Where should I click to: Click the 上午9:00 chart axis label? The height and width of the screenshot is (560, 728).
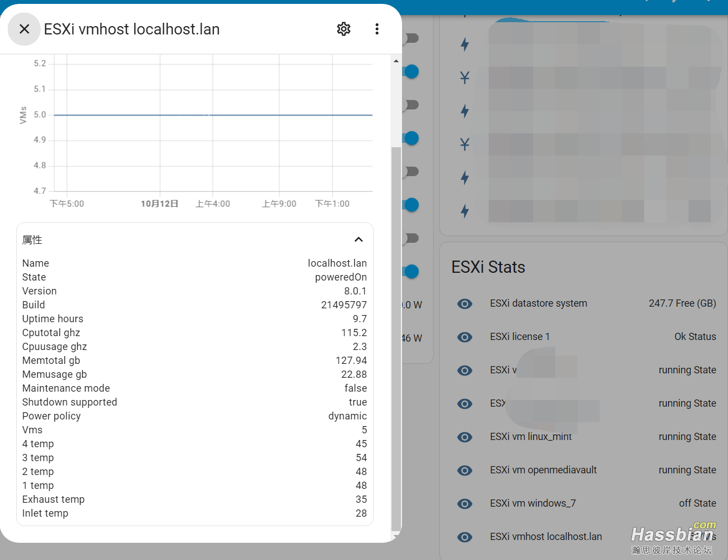pos(279,204)
